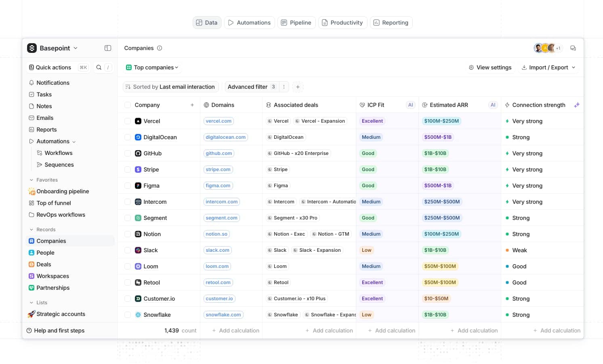Click the sparkle icon in Connection strength header
The width and height of the screenshot is (603, 364).
[x=577, y=105]
